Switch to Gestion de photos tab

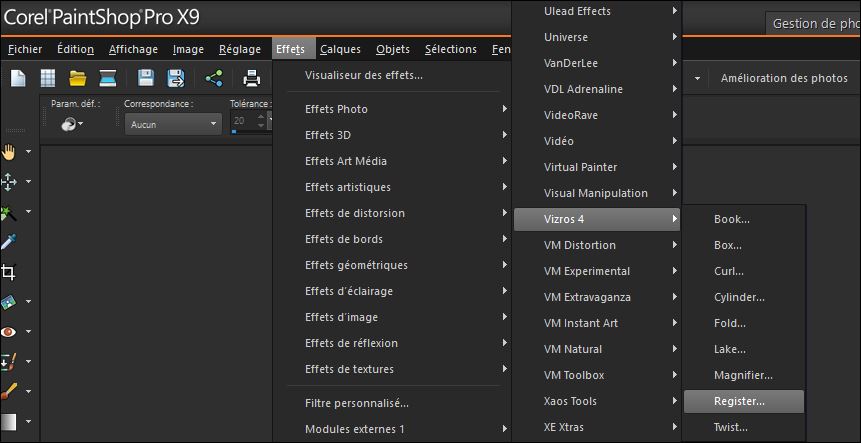click(x=813, y=24)
